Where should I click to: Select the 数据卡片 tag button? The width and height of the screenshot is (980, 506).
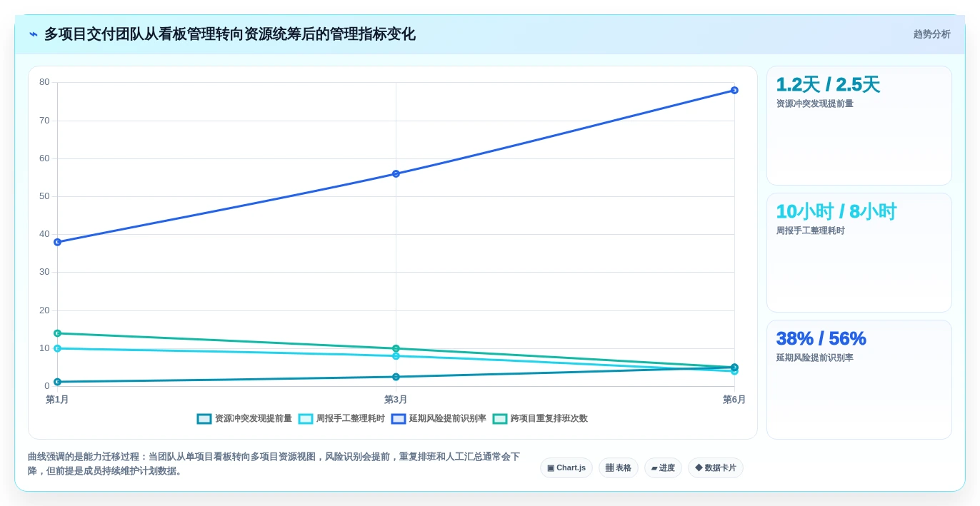tap(716, 468)
